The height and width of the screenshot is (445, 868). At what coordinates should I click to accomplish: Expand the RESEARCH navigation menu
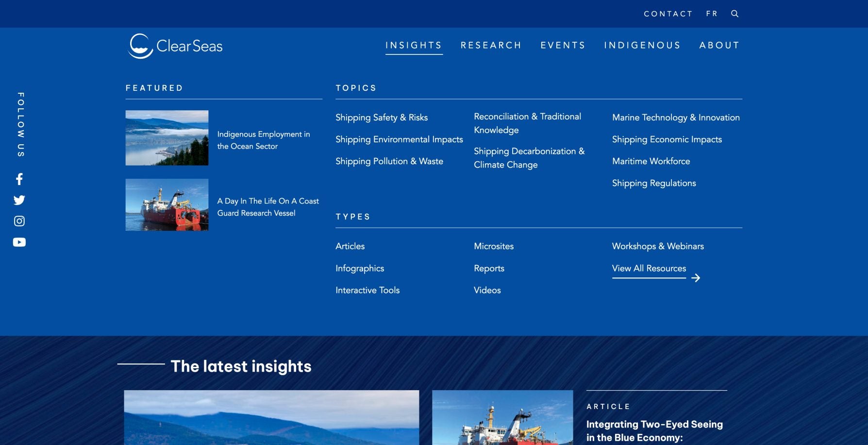pyautogui.click(x=491, y=45)
